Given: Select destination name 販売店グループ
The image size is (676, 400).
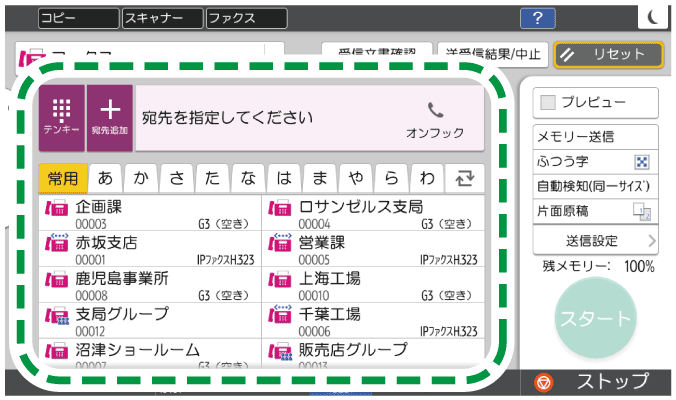Looking at the screenshot, I should point(353,350).
